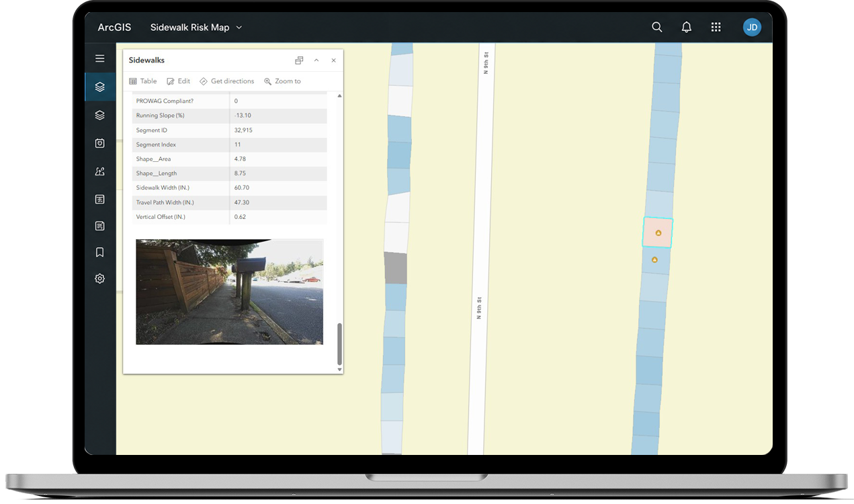The image size is (854, 504).
Task: Open the hamburger menu in the sidebar
Action: click(x=100, y=58)
